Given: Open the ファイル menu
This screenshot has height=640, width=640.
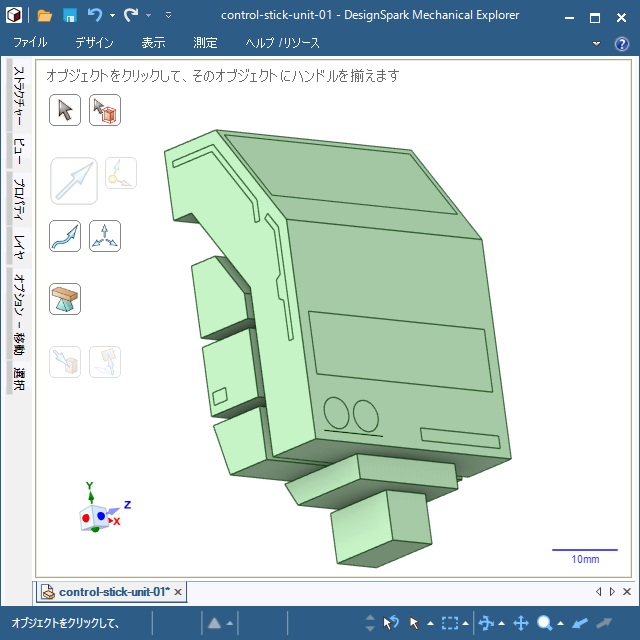Looking at the screenshot, I should [30, 43].
